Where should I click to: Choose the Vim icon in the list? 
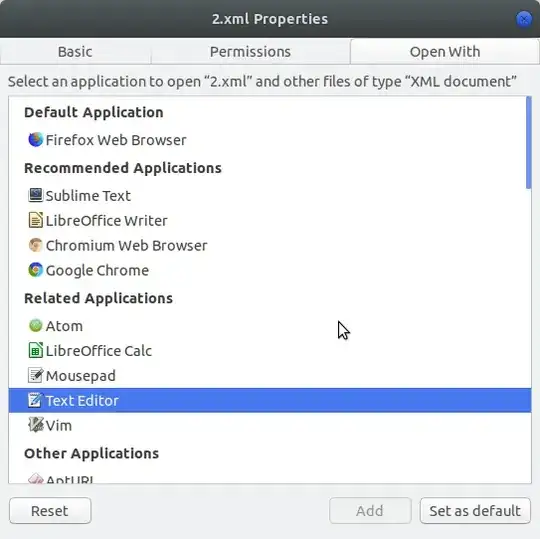click(x=35, y=425)
